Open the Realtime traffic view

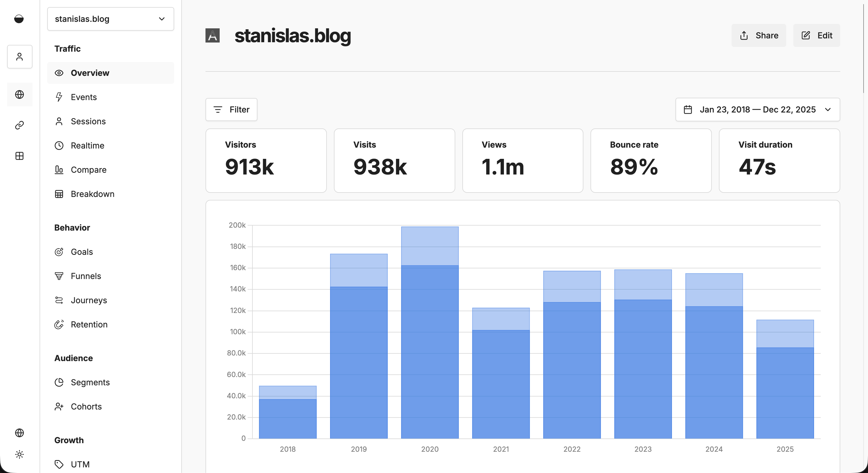point(87,145)
